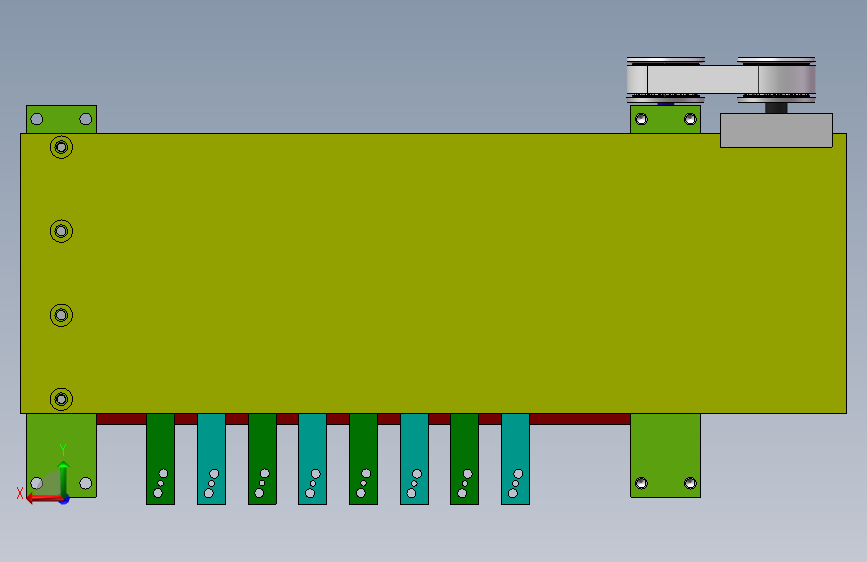867x562 pixels.
Task: Select the rightmost teal finger plate
Action: pyautogui.click(x=515, y=459)
